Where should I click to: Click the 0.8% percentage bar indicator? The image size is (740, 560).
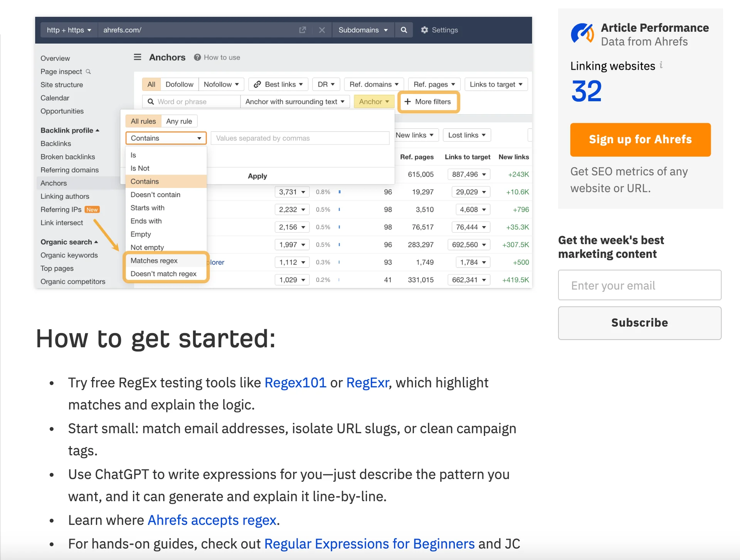339,192
